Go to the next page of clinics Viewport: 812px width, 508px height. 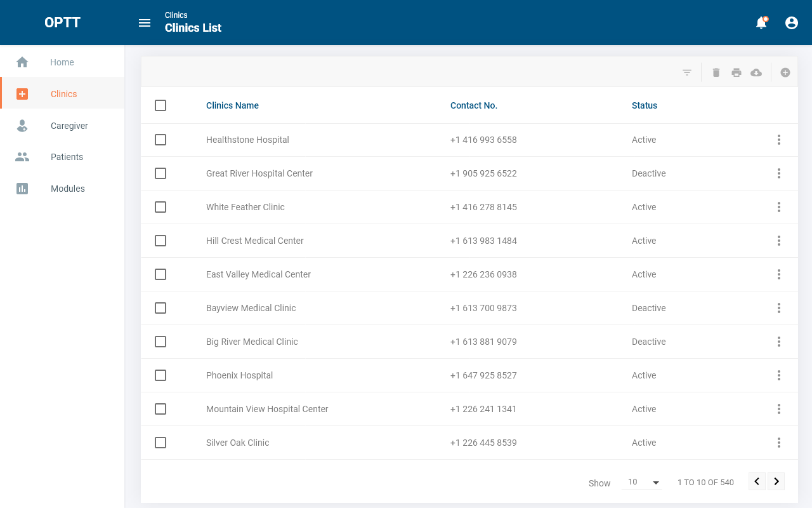tap(776, 481)
